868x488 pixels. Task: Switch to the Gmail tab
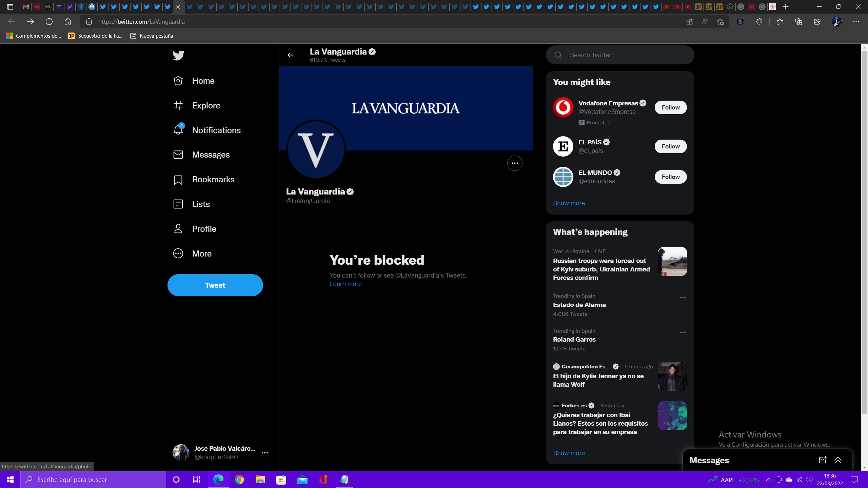pos(26,7)
